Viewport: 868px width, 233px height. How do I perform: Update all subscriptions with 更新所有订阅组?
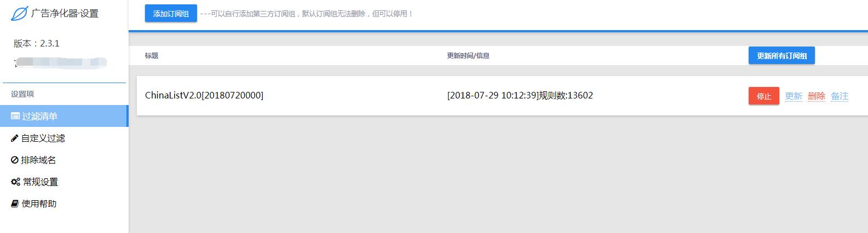[782, 55]
